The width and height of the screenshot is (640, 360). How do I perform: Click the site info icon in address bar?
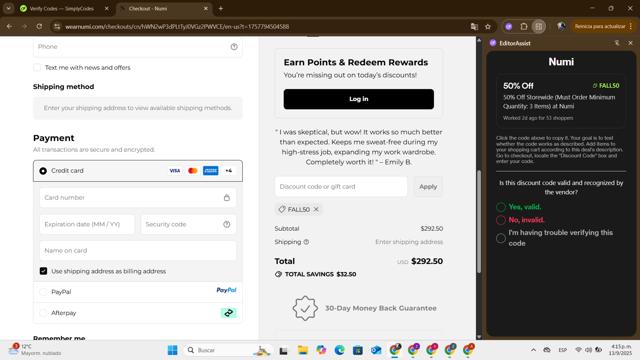click(x=57, y=27)
